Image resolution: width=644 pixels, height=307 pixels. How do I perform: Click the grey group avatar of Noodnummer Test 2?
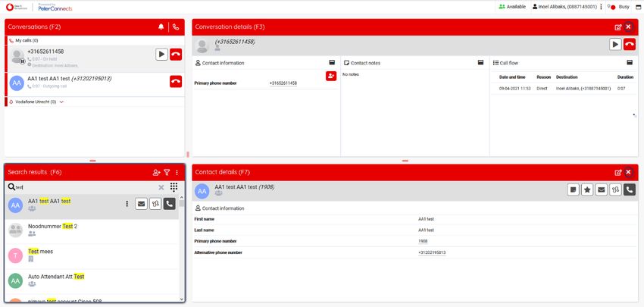point(16,230)
